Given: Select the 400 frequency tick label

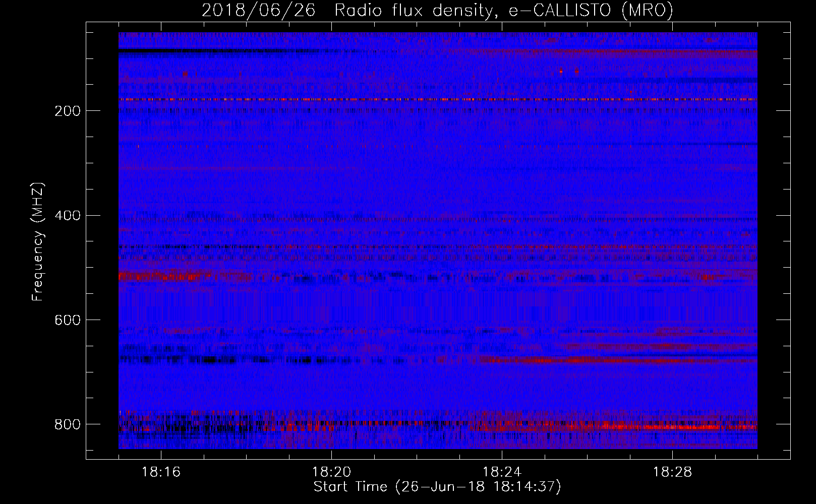Looking at the screenshot, I should (x=68, y=216).
